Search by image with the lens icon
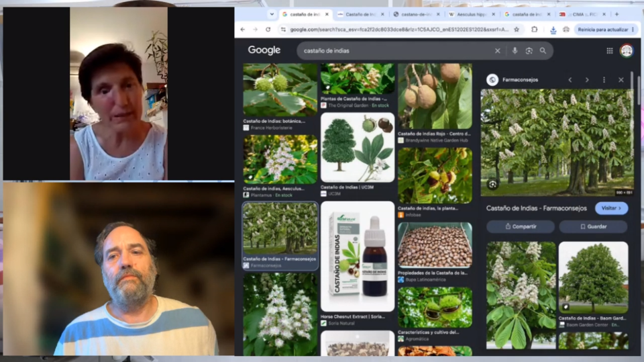 (529, 51)
